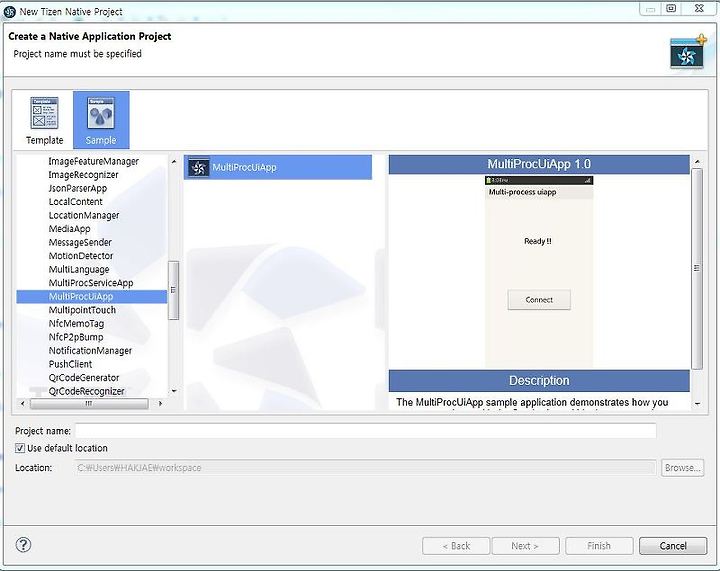Click the Next button
The height and width of the screenshot is (571, 720).
[525, 546]
